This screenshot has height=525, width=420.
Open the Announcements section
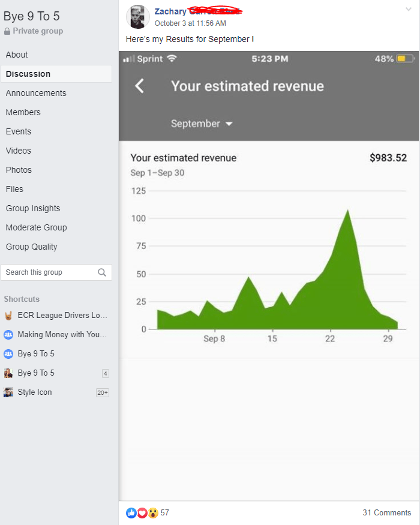click(x=36, y=93)
